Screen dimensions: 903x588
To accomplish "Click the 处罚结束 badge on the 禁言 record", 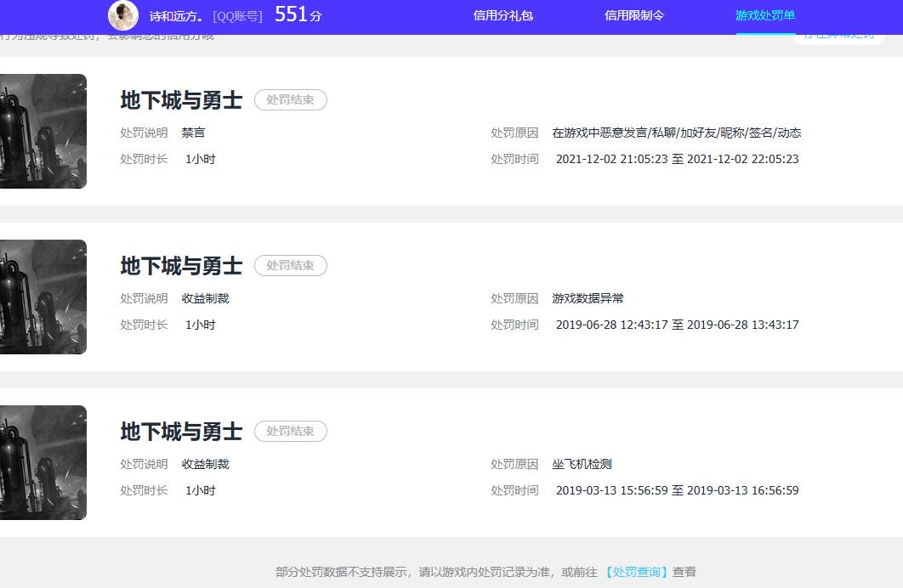I will click(x=290, y=100).
